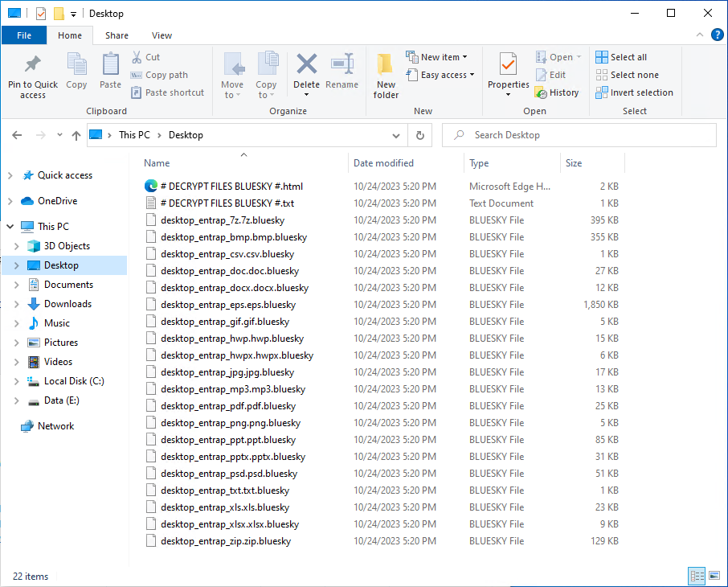Click Invert selection
The image size is (728, 587).
[634, 92]
